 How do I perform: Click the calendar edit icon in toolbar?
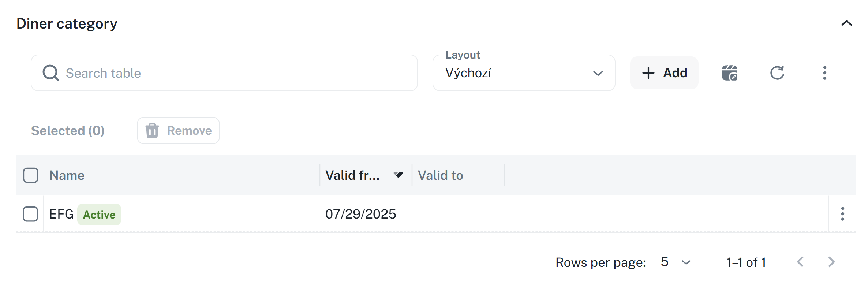[729, 73]
